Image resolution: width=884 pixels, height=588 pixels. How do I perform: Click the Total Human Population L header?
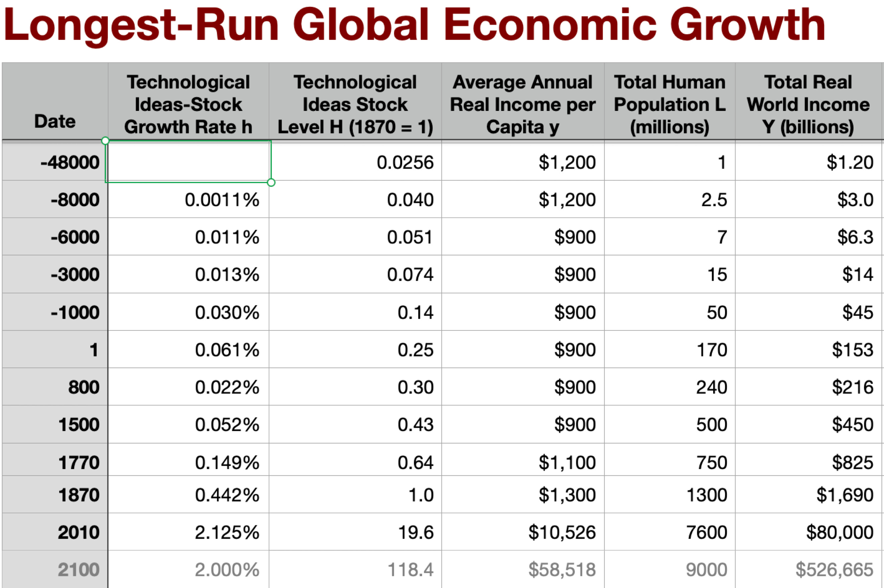coord(669,104)
